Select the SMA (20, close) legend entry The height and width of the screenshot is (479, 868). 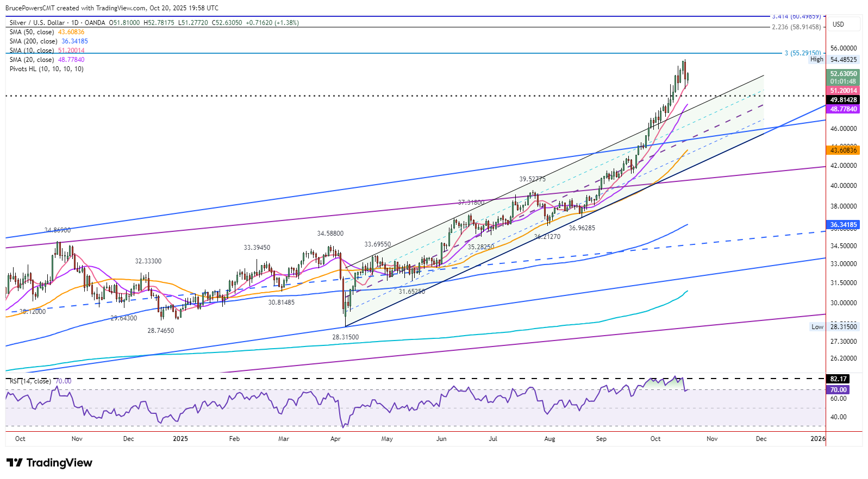tap(32, 60)
